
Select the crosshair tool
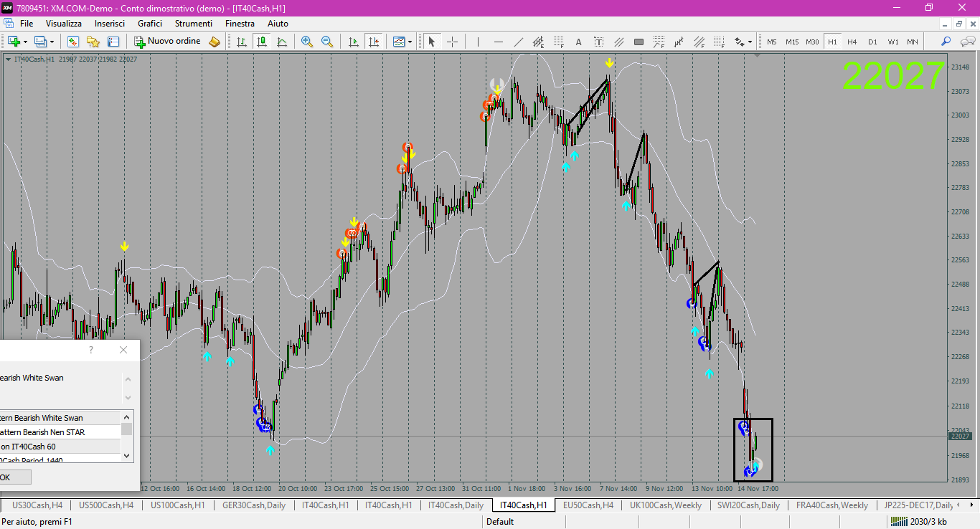(452, 42)
